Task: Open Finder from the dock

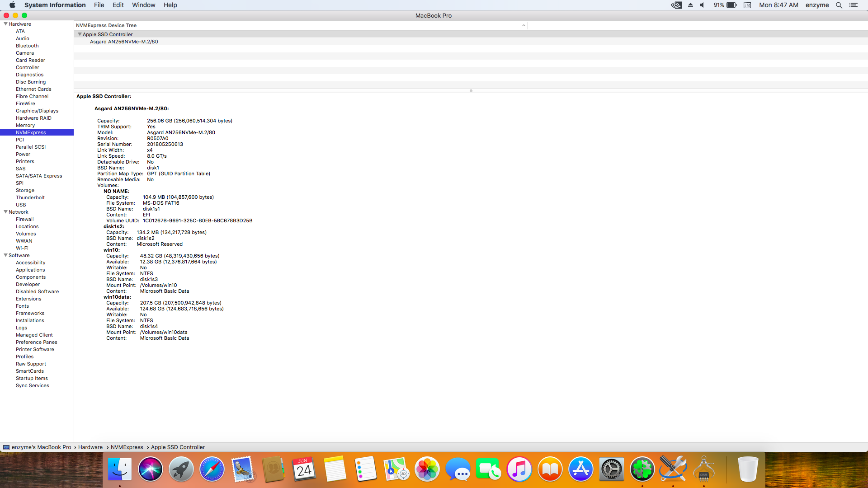Action: 120,469
